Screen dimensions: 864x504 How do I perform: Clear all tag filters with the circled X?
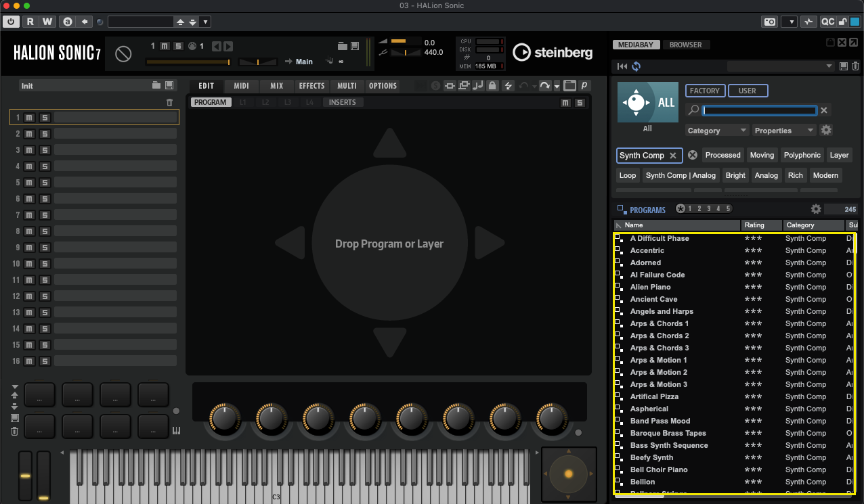693,155
